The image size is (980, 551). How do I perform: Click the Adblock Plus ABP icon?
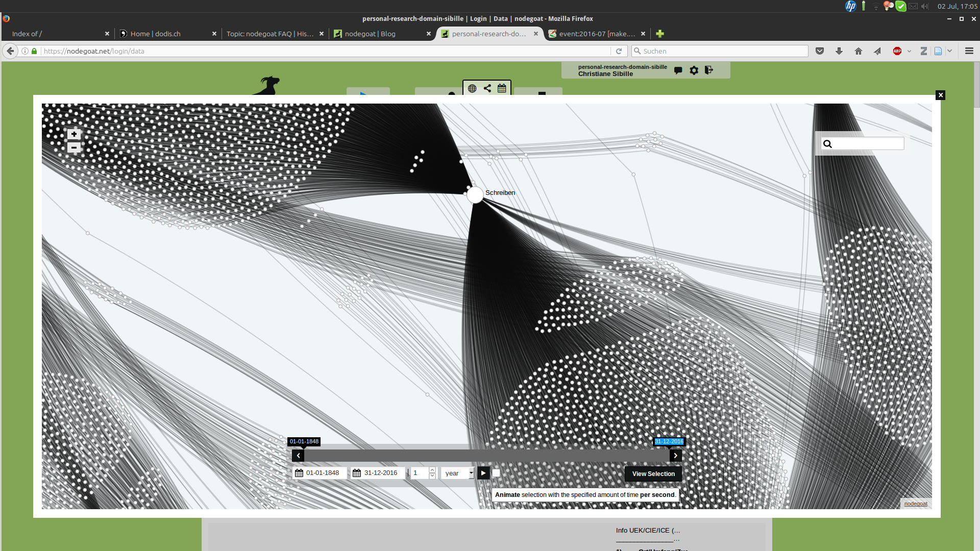point(897,51)
